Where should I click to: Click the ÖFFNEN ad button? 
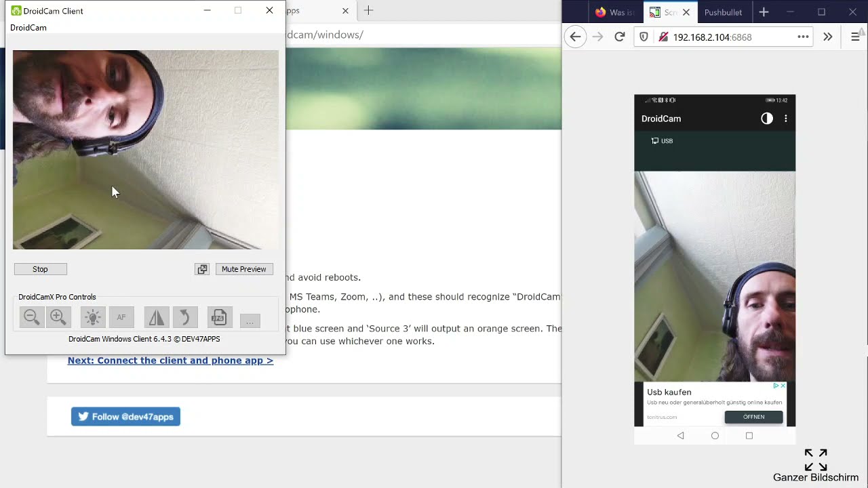[753, 417]
